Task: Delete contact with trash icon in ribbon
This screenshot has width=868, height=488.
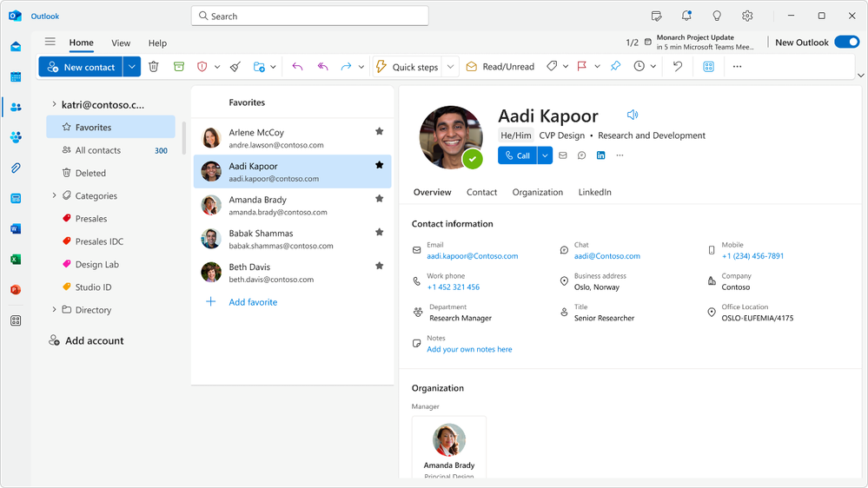Action: tap(153, 66)
